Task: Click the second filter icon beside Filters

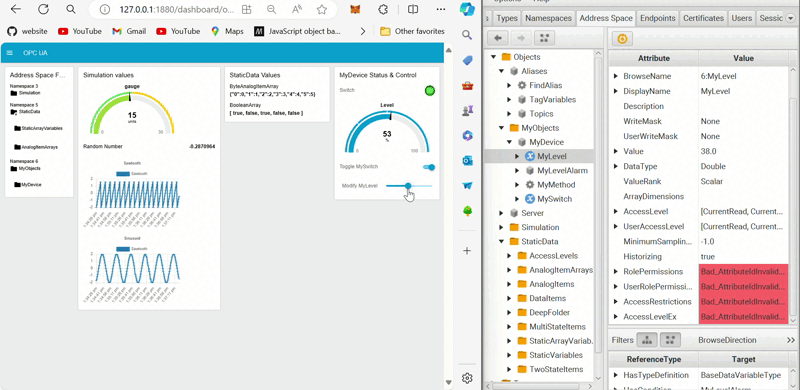Action: click(670, 339)
